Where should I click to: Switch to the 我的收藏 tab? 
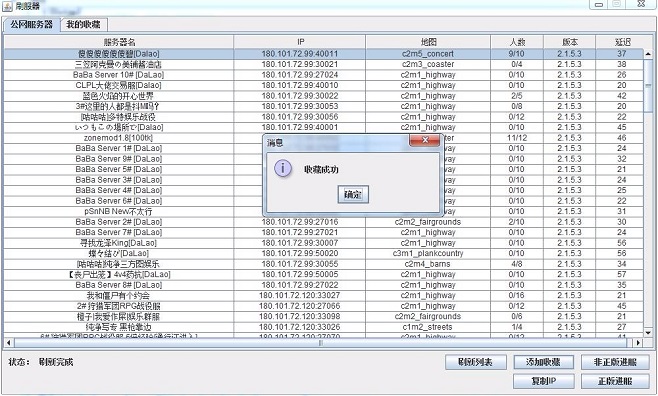click(x=84, y=24)
